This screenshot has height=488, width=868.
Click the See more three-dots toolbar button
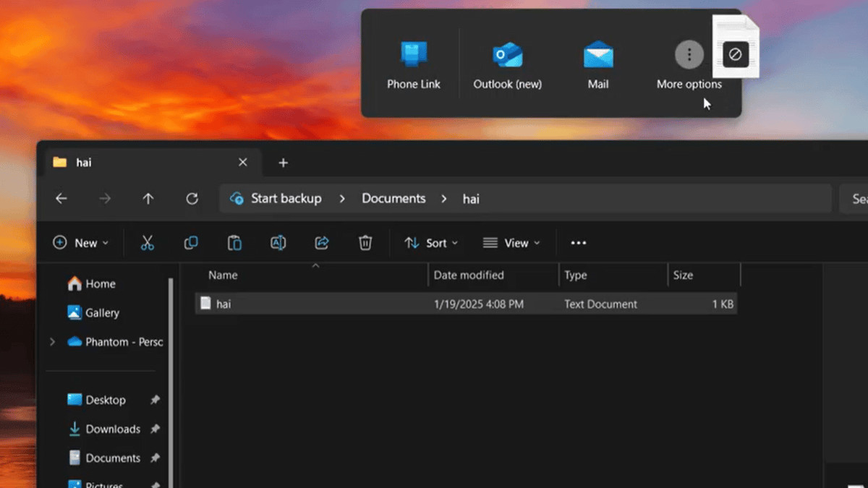578,243
